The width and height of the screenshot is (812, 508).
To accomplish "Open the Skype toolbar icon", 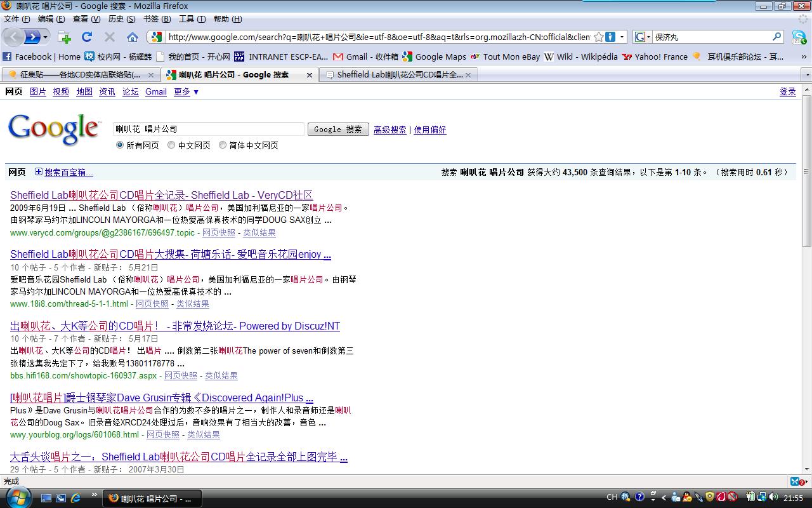I will tap(799, 37).
